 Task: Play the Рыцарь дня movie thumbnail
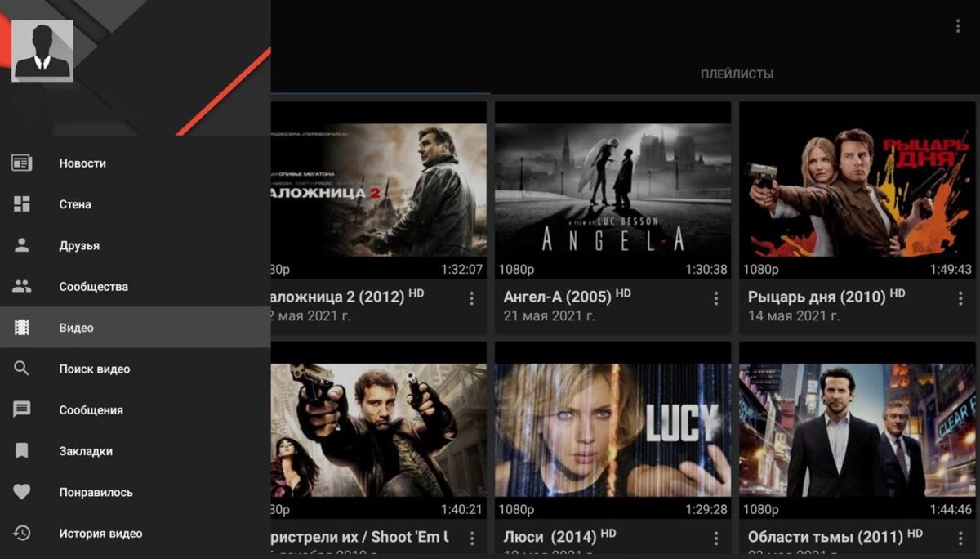pos(857,190)
